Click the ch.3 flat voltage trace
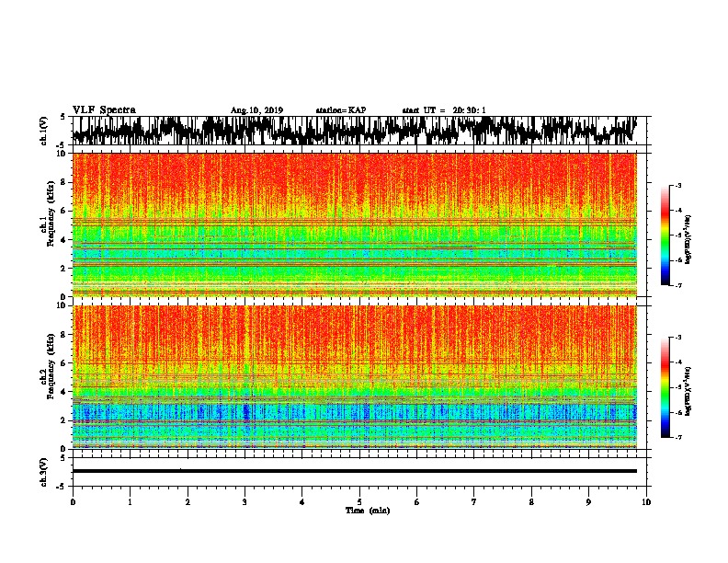Image resolution: width=728 pixels, height=563 pixels. pos(354,471)
